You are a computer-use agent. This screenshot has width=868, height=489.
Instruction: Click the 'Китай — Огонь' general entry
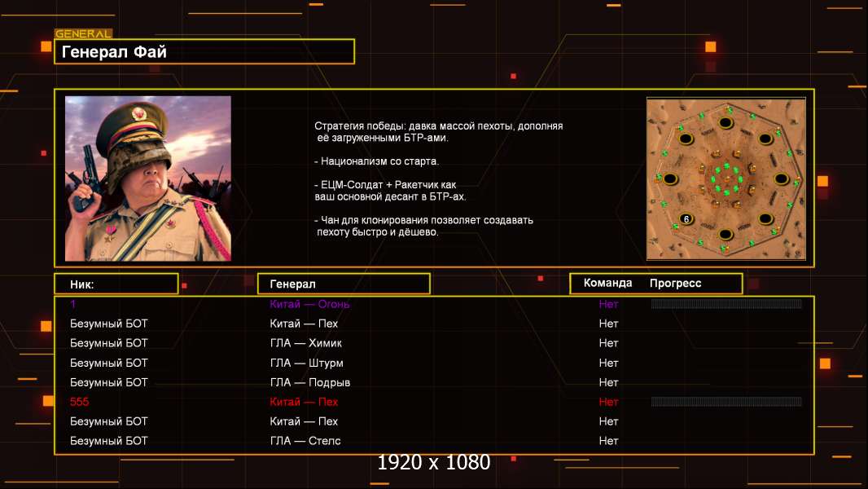[x=309, y=304]
